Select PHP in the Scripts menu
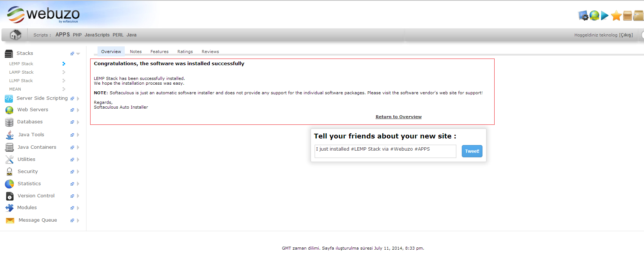644x257 pixels. (x=77, y=35)
